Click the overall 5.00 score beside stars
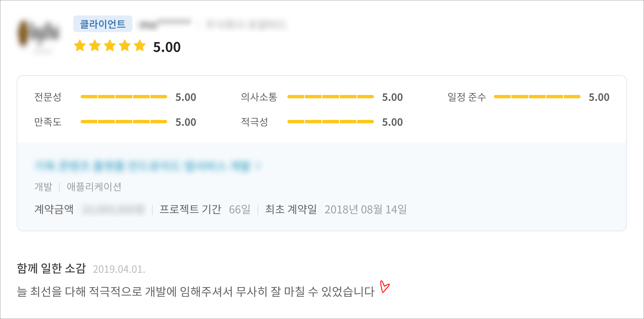644x319 pixels. 167,47
